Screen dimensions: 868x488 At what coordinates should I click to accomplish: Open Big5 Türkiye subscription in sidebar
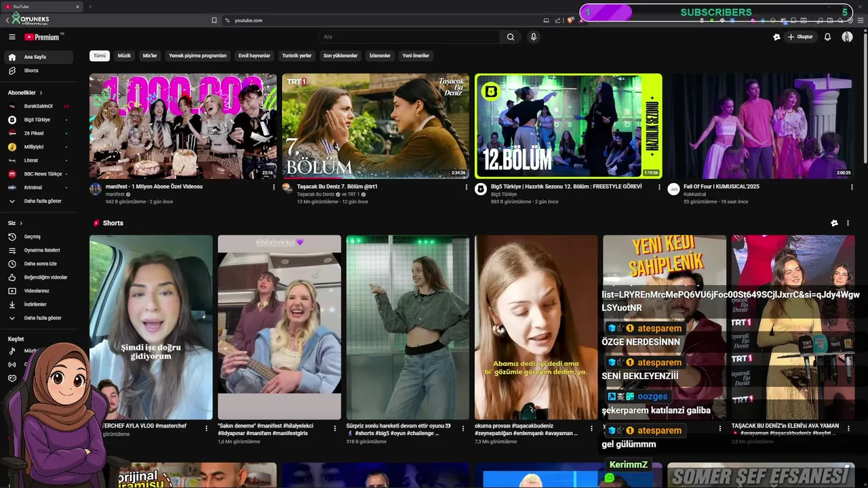click(x=38, y=120)
